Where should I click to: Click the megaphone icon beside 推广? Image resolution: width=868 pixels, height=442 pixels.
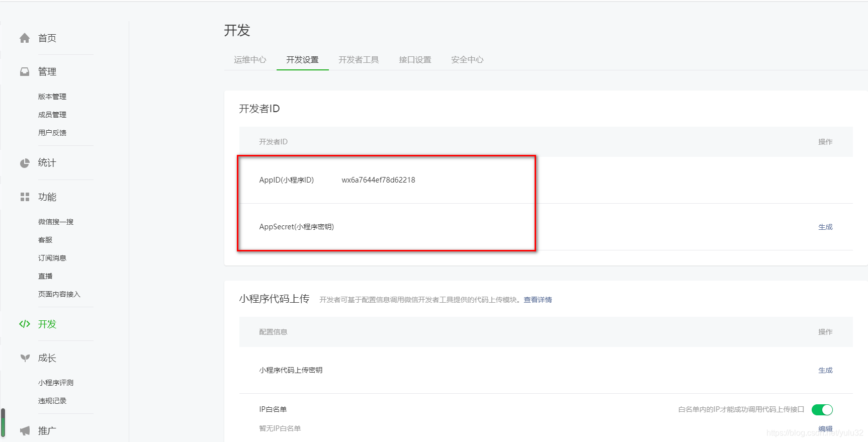(x=25, y=431)
